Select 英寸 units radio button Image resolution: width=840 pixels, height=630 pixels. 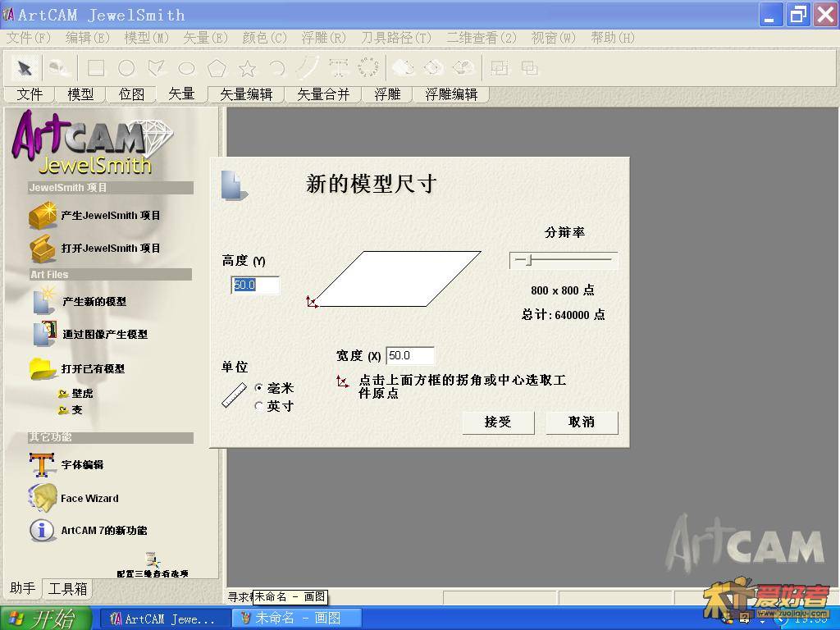click(258, 406)
